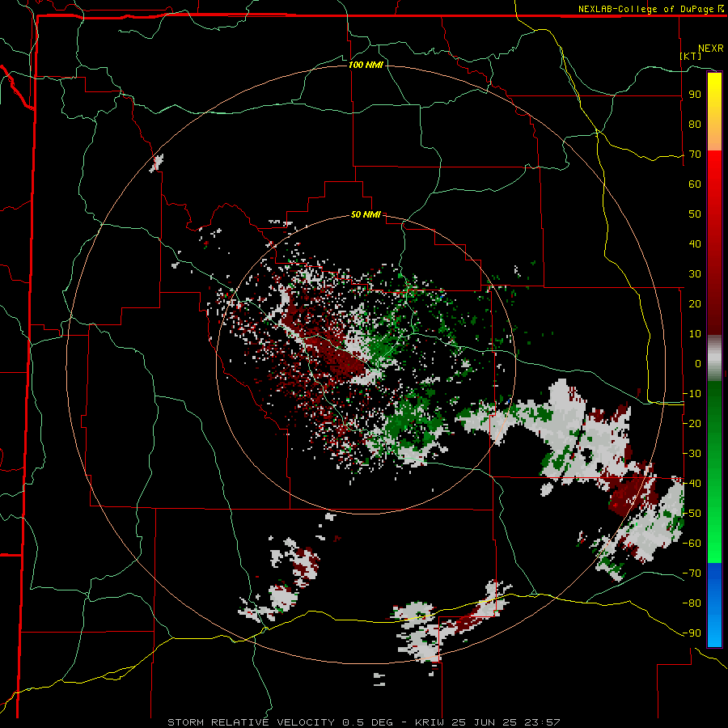Click the KT units label above color scale
The height and width of the screenshot is (728, 728).
coord(691,56)
